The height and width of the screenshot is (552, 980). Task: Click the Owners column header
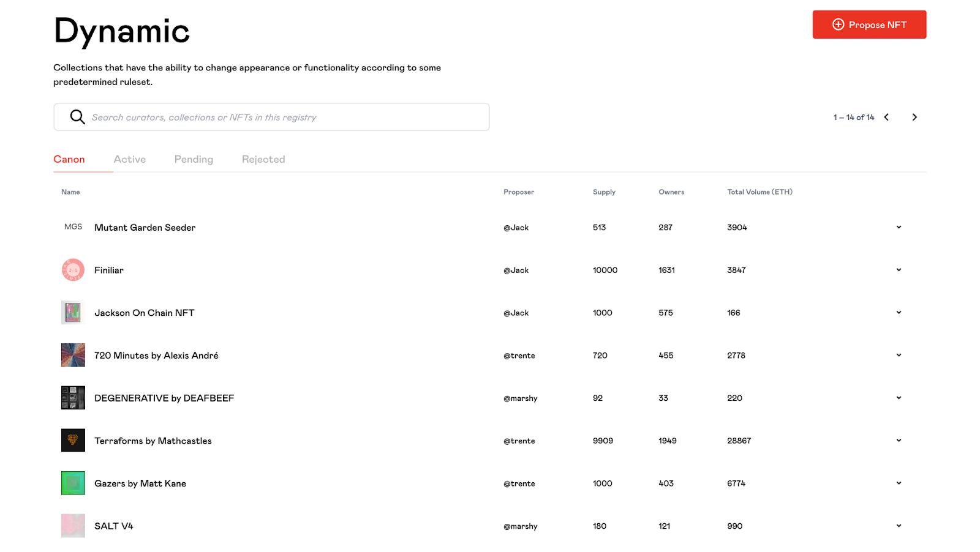(x=671, y=192)
